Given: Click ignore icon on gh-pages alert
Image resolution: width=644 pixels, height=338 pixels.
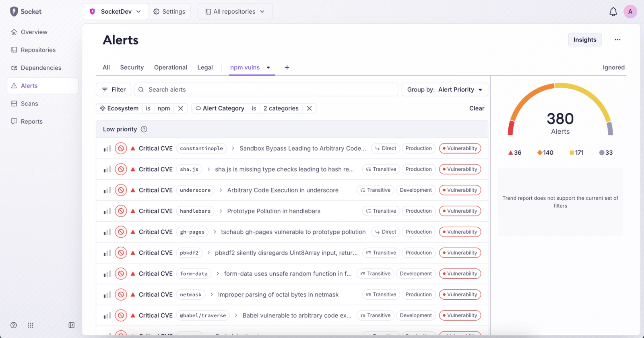Looking at the screenshot, I should [121, 232].
